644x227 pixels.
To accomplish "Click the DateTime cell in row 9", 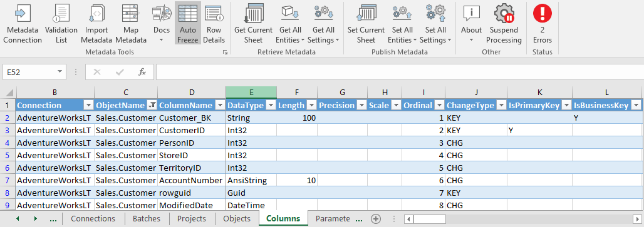I will coord(251,205).
